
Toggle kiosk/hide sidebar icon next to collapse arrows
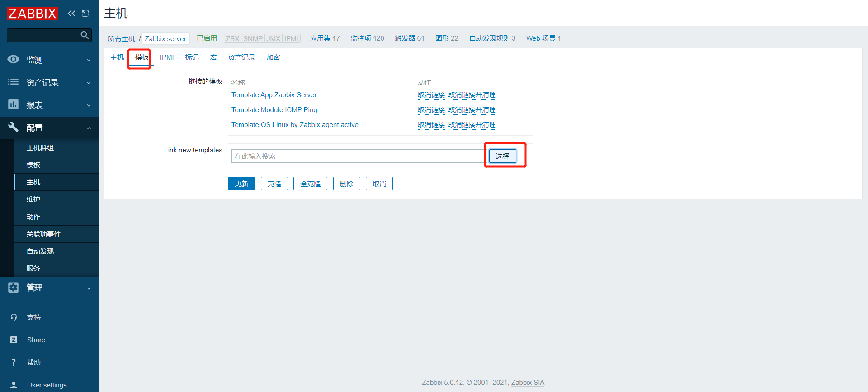click(x=85, y=14)
